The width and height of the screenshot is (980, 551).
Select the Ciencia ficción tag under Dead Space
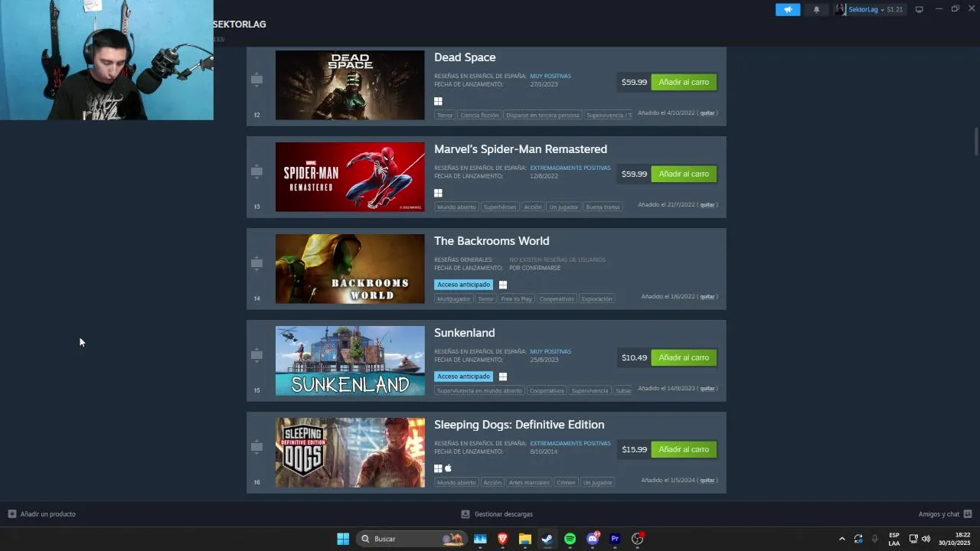point(479,115)
